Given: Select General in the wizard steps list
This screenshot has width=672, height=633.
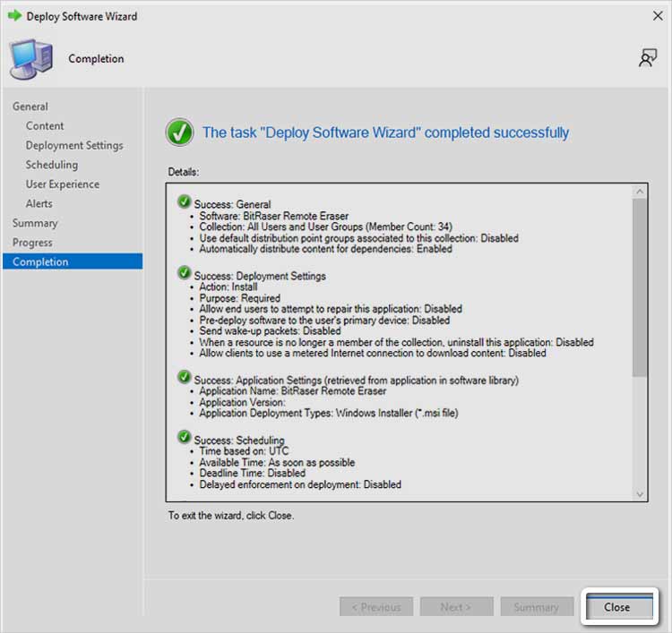Looking at the screenshot, I should (30, 107).
